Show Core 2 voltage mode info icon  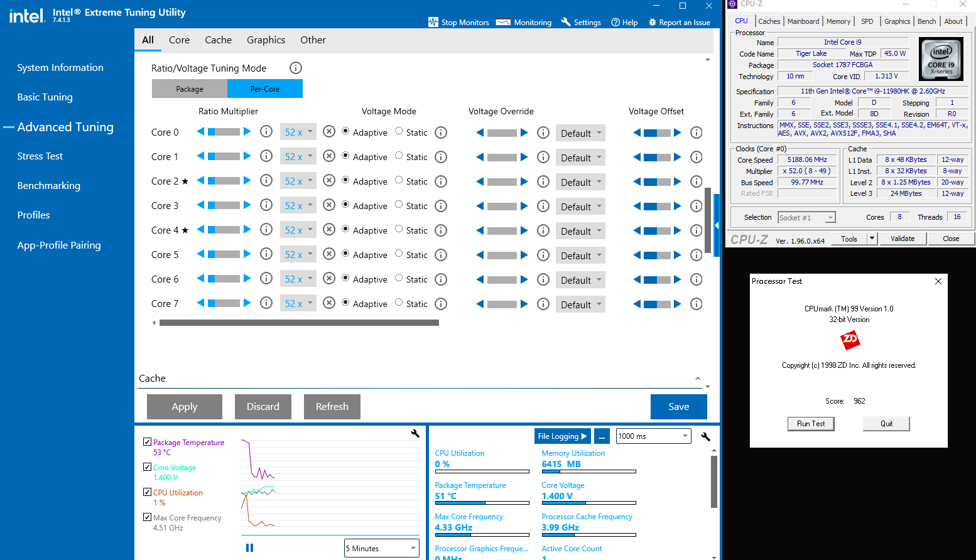441,181
